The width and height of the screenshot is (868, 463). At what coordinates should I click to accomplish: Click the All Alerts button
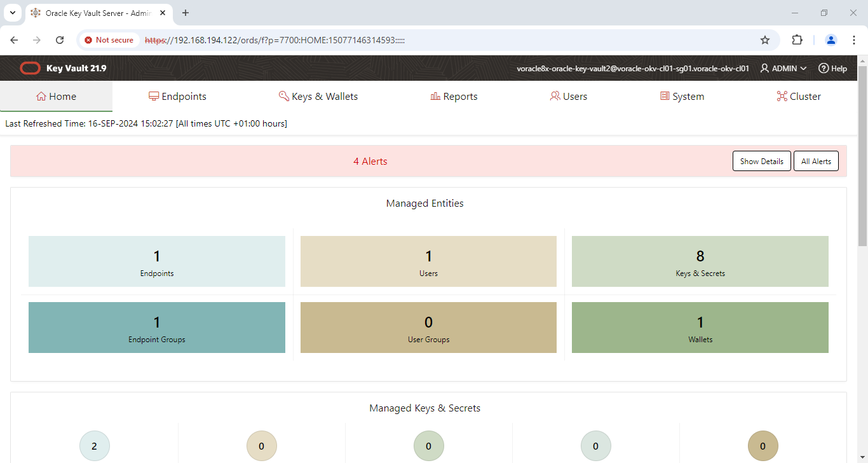(816, 161)
